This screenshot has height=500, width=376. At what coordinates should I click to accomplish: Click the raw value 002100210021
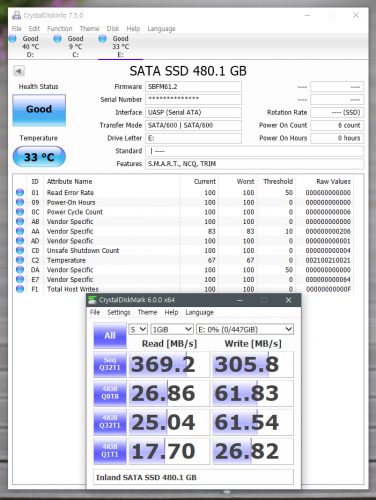[x=328, y=260]
